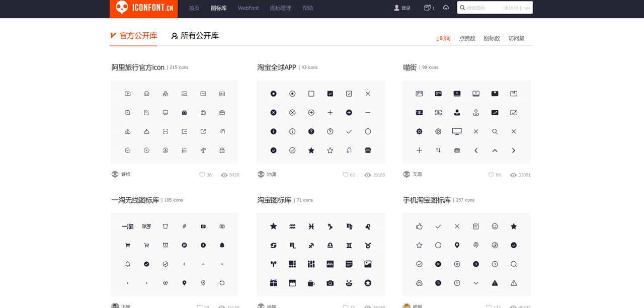Click the search input field
This screenshot has width=644, height=308.
point(495,8)
